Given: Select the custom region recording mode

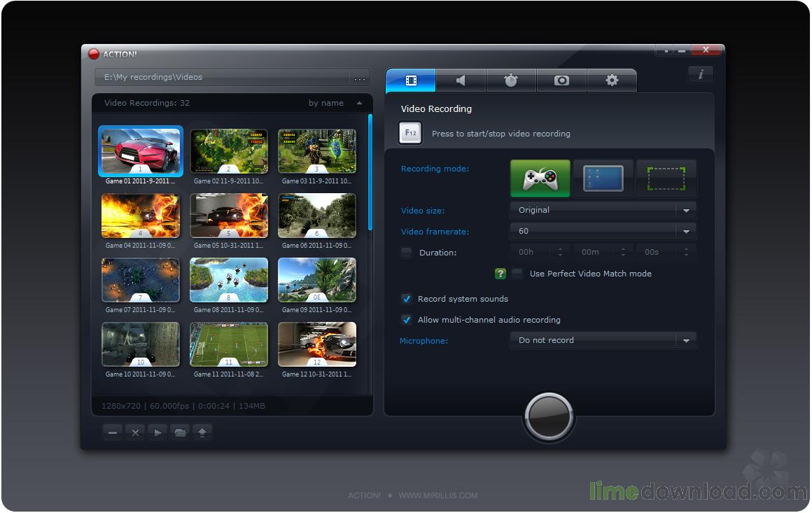Looking at the screenshot, I should click(665, 178).
